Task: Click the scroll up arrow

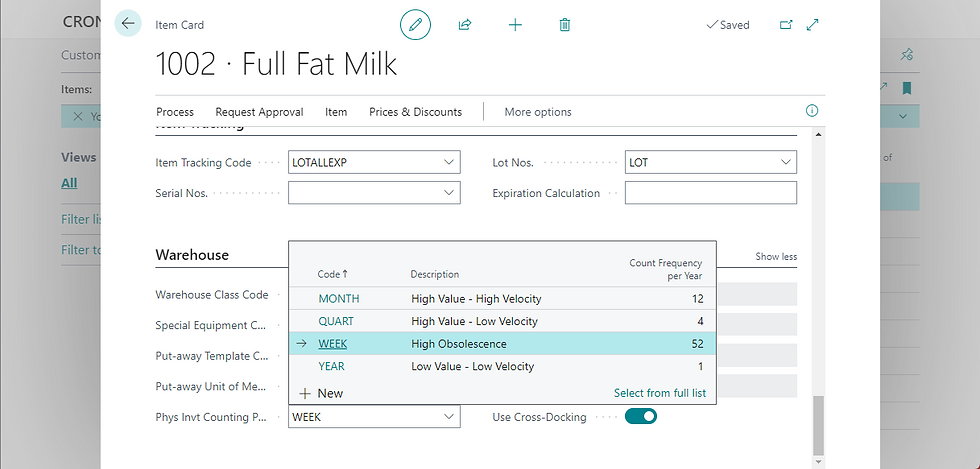Action: [819, 135]
